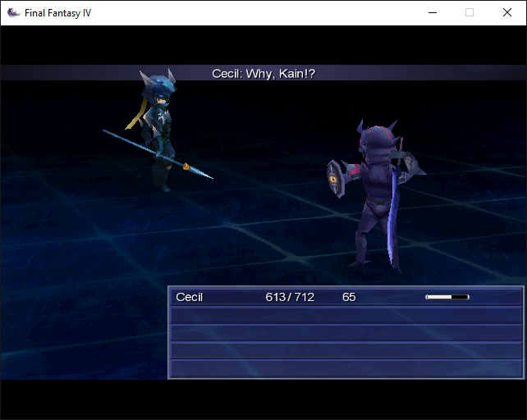Select the second empty party slot

point(346,315)
